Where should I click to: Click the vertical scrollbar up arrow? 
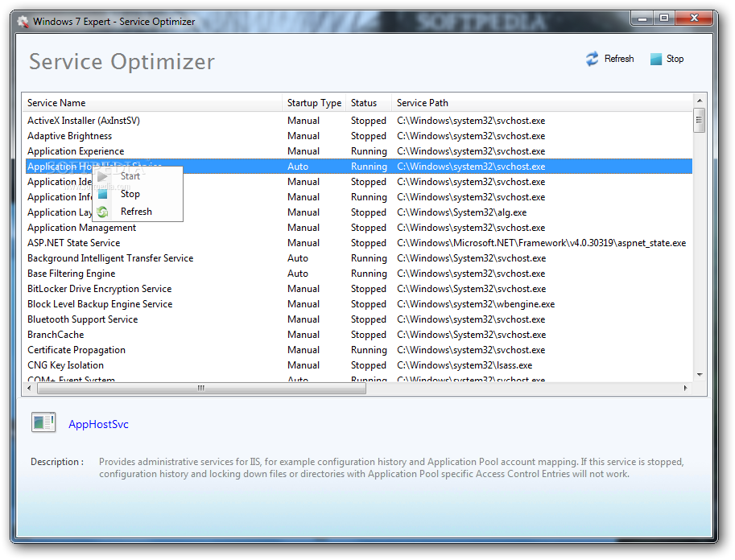(700, 101)
